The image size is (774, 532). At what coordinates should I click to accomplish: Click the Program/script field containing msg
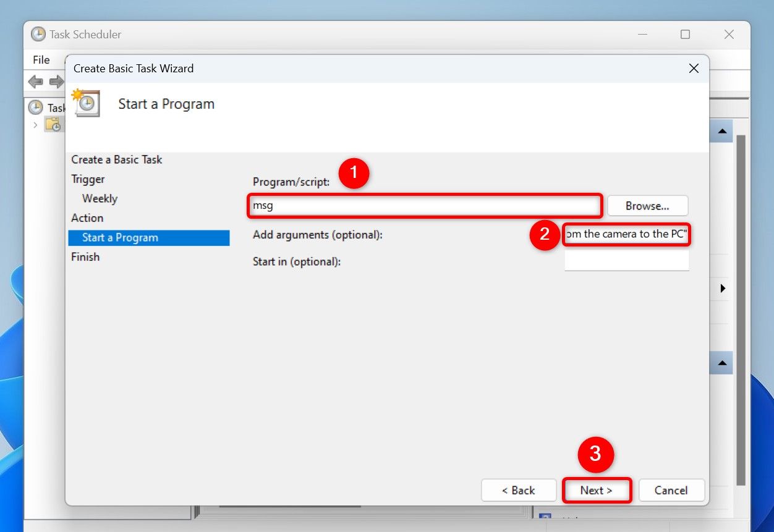point(425,206)
